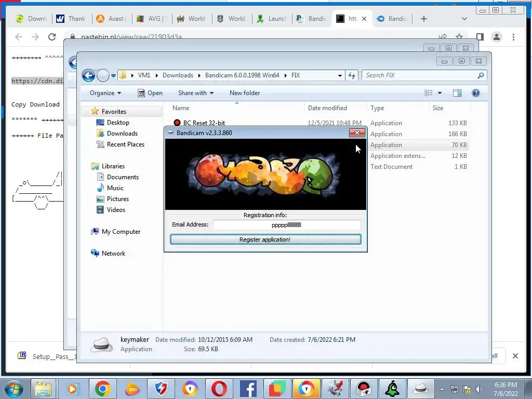Click the Explorer help question-mark icon
This screenshot has height=399, width=532.
point(476,93)
